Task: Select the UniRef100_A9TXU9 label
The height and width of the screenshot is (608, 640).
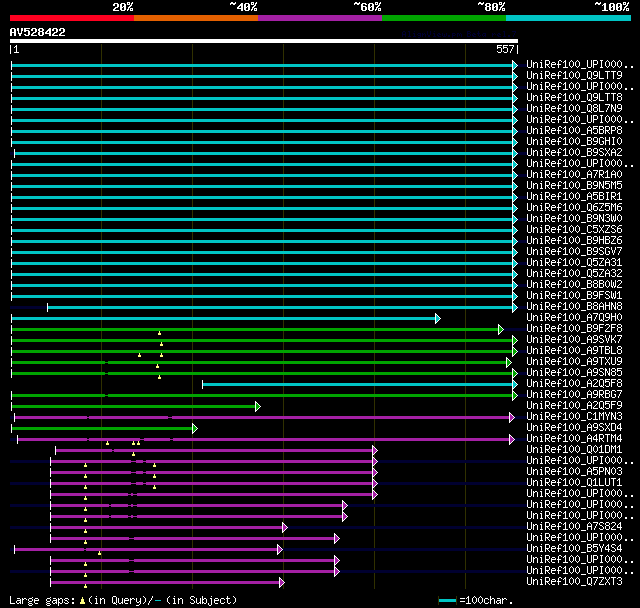Action: click(574, 362)
